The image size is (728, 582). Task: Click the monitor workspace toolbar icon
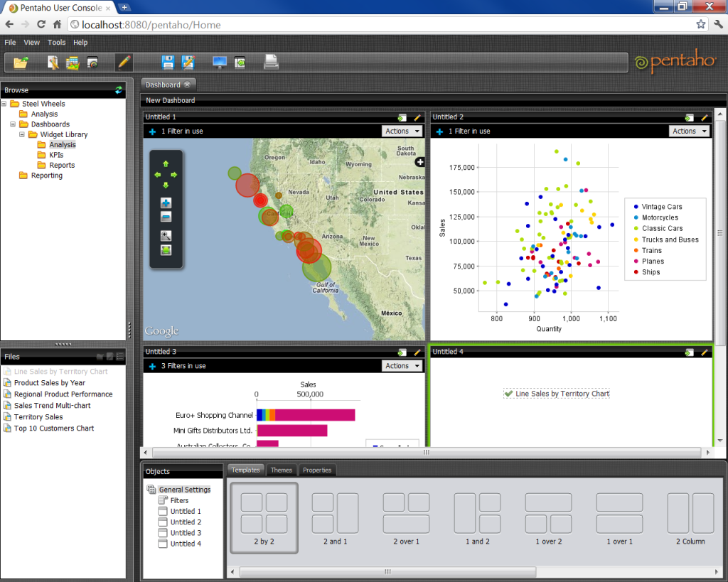tap(220, 63)
